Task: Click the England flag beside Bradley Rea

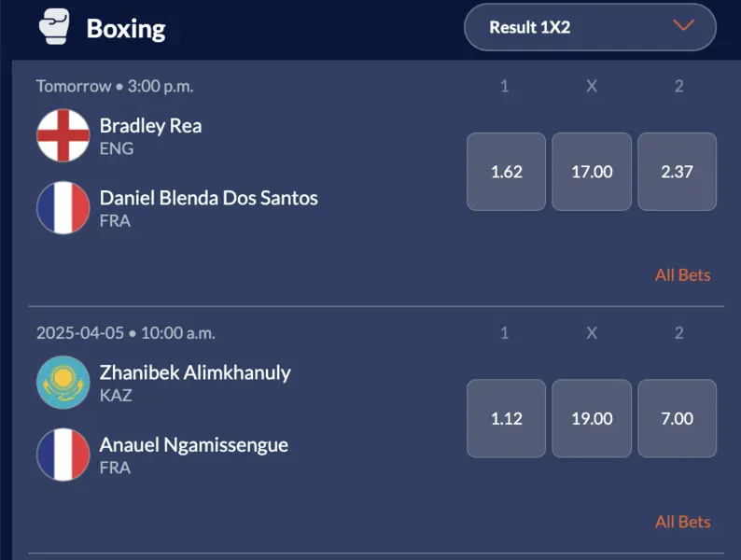Action: (63, 136)
